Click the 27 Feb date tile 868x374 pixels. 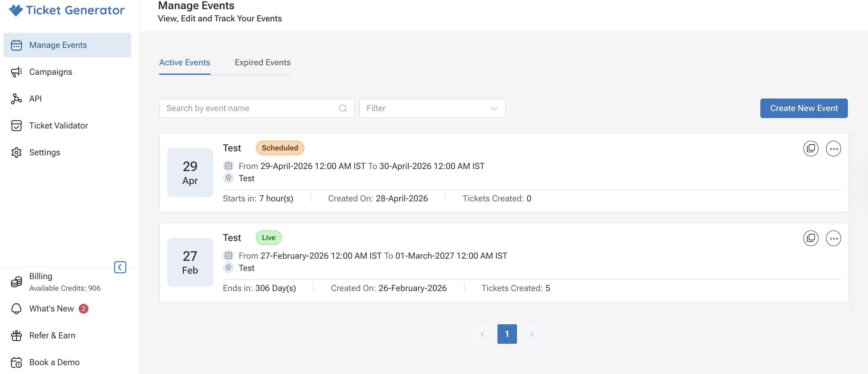(x=190, y=262)
